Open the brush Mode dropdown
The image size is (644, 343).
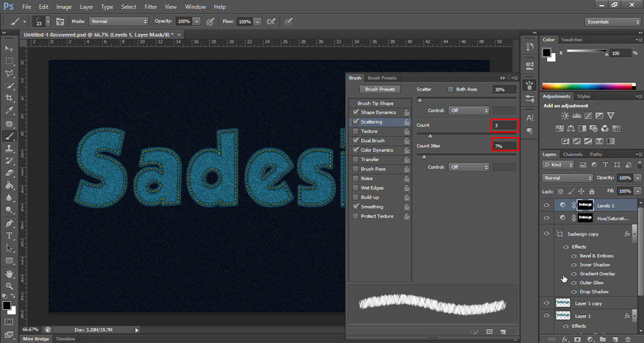118,21
